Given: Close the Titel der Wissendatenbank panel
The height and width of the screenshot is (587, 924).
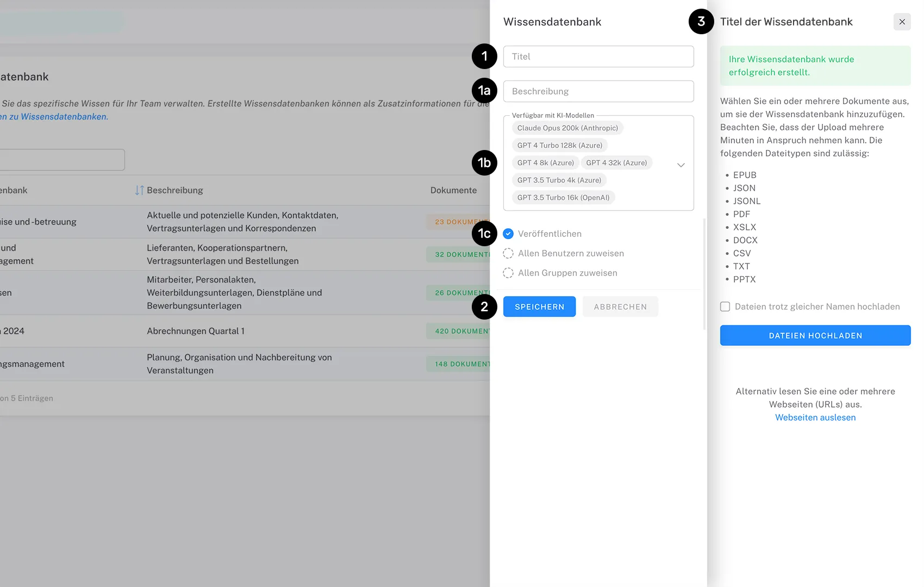Looking at the screenshot, I should point(902,22).
